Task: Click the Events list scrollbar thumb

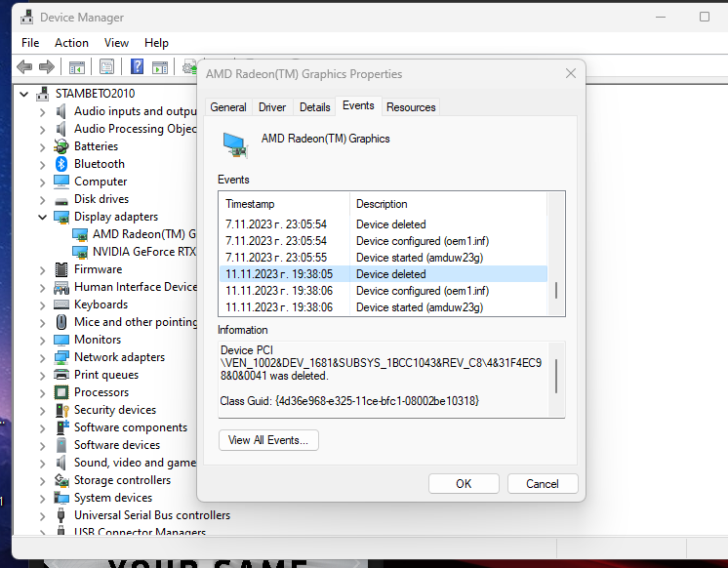Action: (x=555, y=291)
